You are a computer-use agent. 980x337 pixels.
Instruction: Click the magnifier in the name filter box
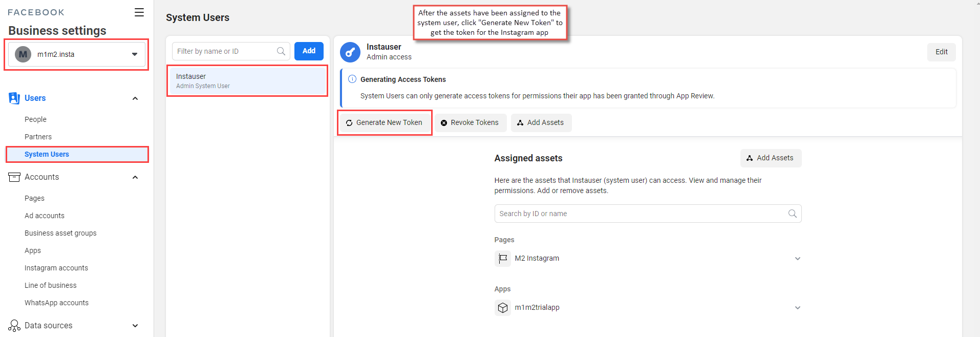pyautogui.click(x=281, y=51)
